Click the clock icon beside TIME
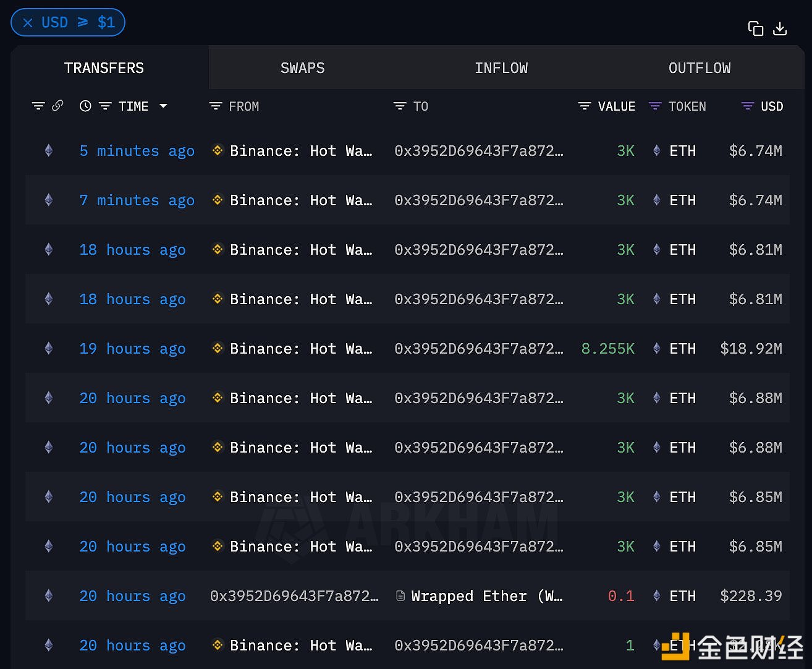Image resolution: width=812 pixels, height=669 pixels. 85,106
